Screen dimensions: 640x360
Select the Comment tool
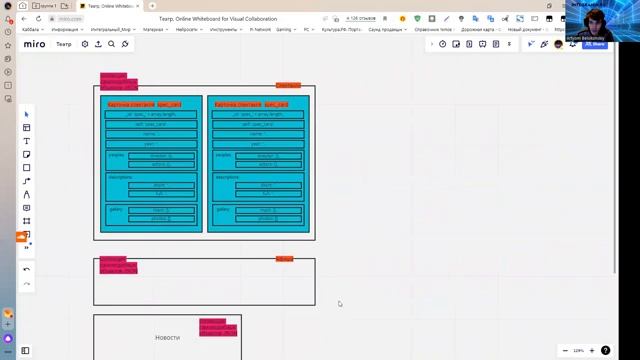click(x=27, y=208)
